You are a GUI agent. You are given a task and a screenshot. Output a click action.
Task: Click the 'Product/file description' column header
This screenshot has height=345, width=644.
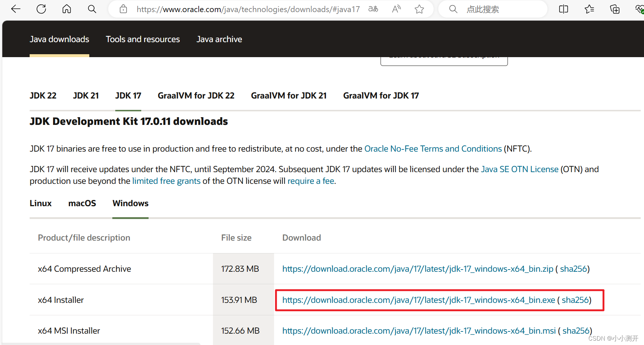84,238
